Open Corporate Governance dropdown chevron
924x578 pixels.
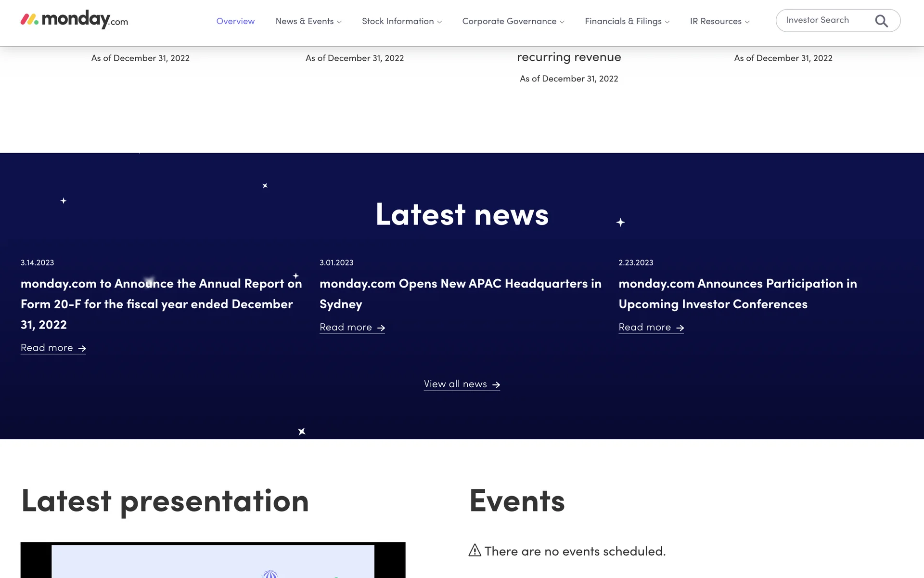(562, 22)
